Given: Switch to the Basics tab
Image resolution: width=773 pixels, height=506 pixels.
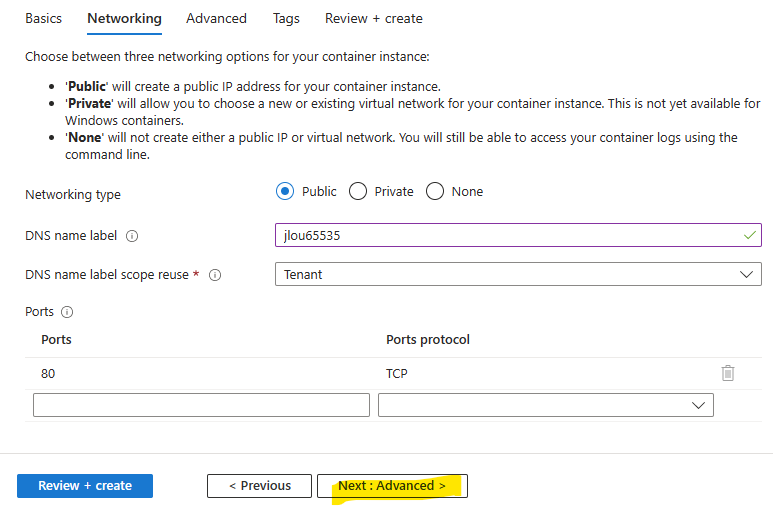Looking at the screenshot, I should click(43, 19).
